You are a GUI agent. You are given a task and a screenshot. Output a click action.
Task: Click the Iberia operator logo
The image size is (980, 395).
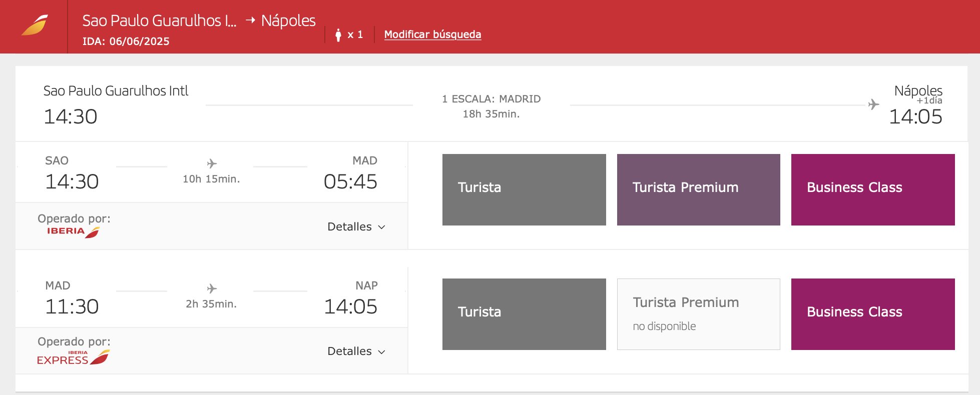coord(73,231)
